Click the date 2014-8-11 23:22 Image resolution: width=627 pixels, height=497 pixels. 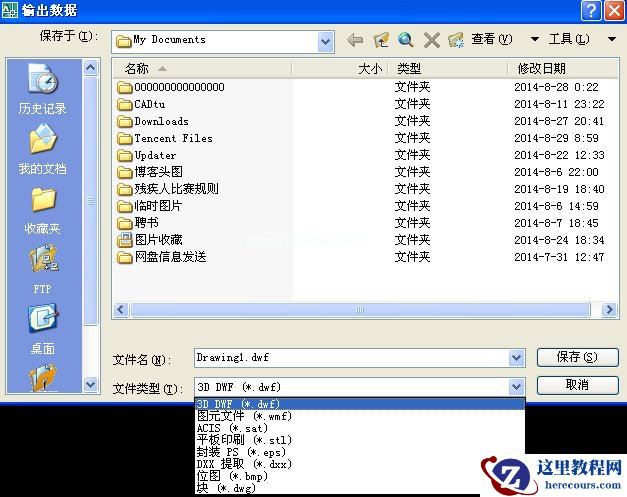pyautogui.click(x=559, y=104)
